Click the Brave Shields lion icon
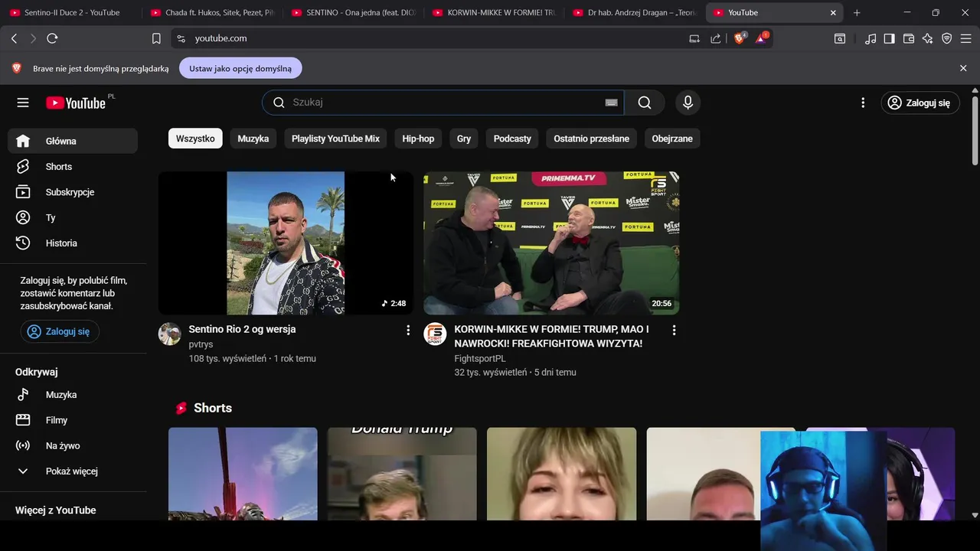This screenshot has height=551, width=980. coord(740,38)
